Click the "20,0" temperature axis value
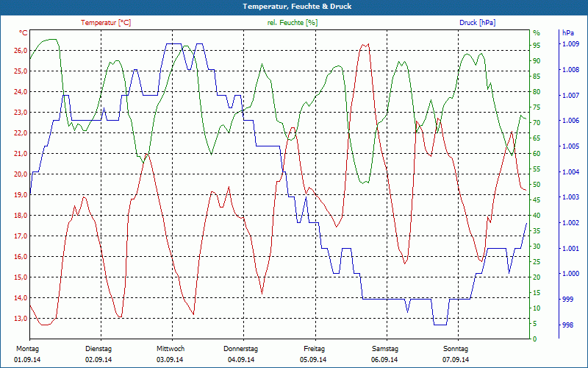 (21, 174)
